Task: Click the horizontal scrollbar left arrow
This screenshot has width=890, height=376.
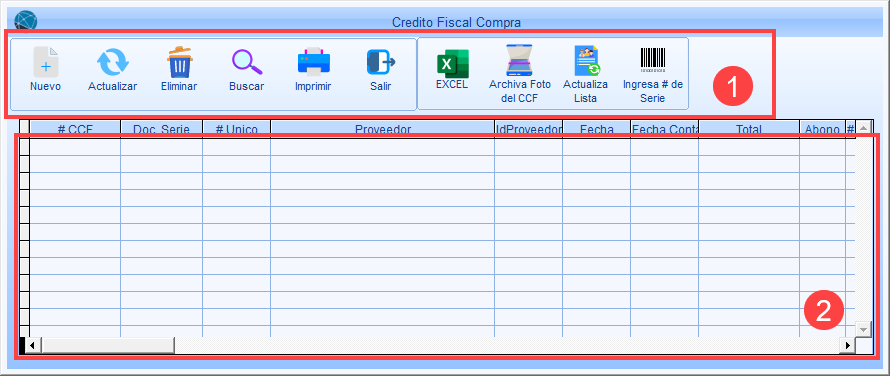Action: [32, 344]
